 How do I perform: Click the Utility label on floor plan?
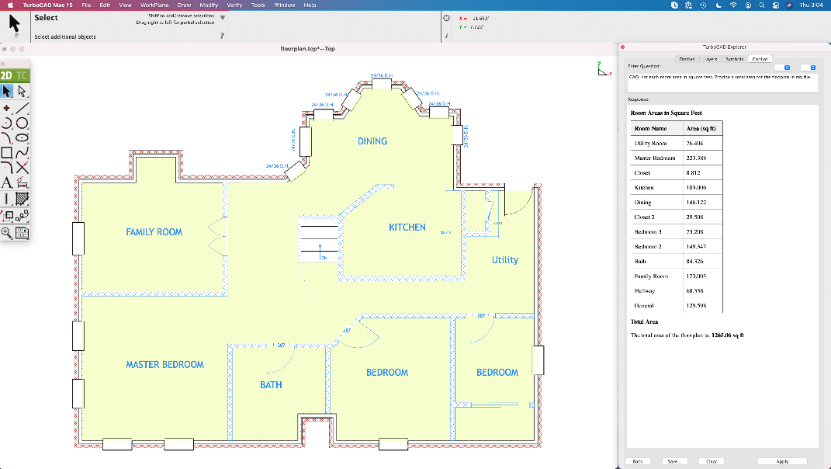[505, 260]
